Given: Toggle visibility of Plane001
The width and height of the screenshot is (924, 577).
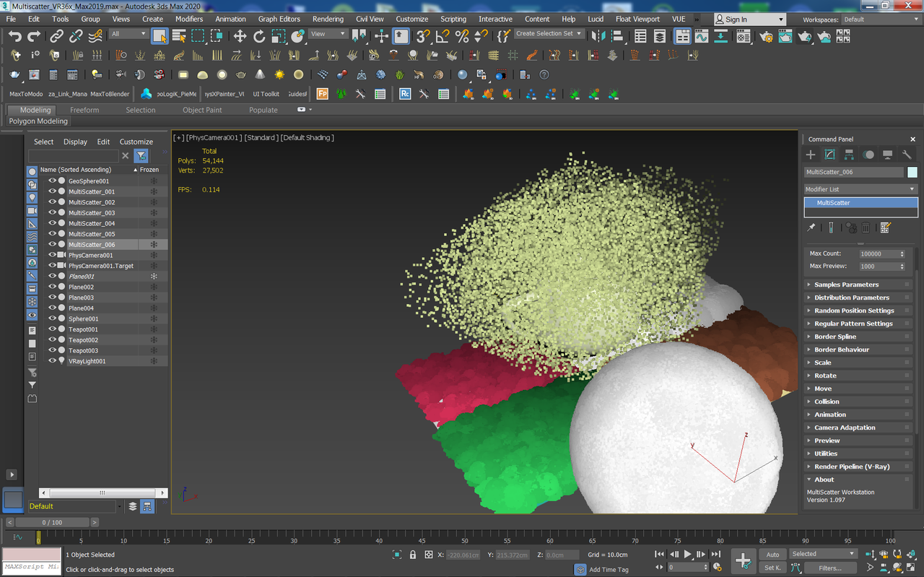Looking at the screenshot, I should coord(52,276).
